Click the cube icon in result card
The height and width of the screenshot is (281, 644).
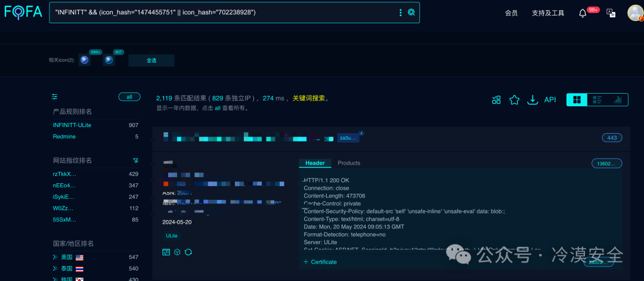[177, 252]
